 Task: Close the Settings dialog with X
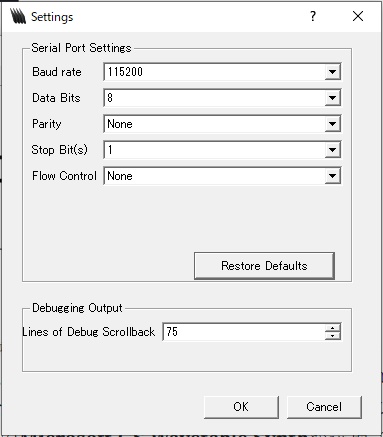point(358,16)
